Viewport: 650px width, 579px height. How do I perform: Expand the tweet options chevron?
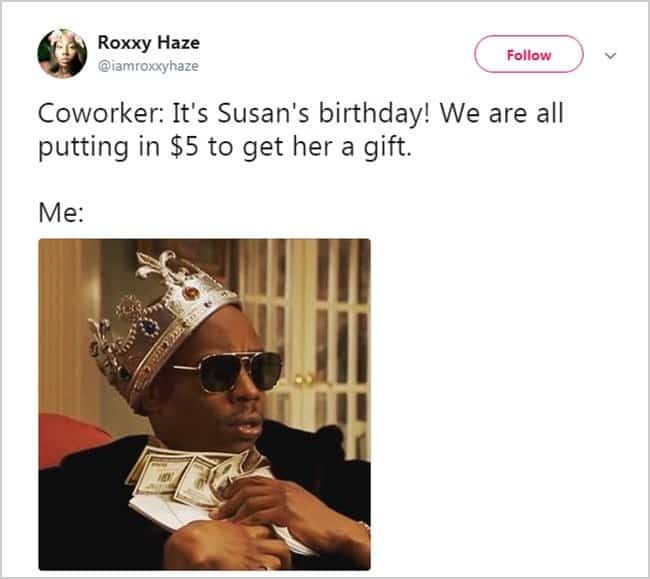click(x=610, y=55)
